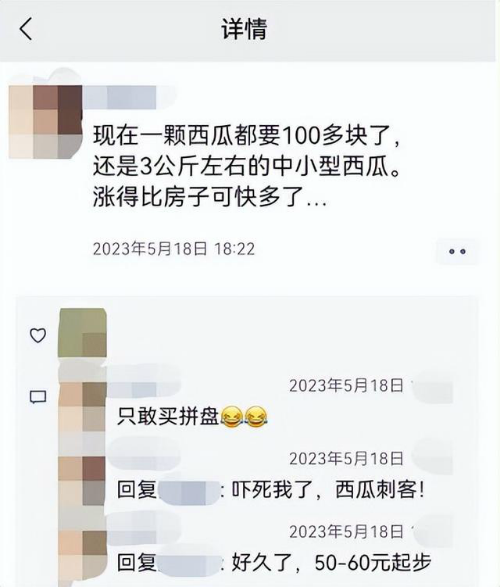Go back using the top-left arrow

[26, 29]
